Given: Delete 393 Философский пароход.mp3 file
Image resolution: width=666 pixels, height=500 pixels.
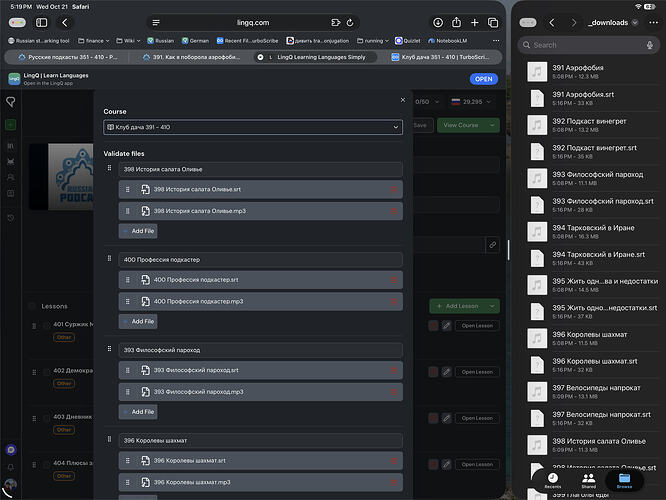Looking at the screenshot, I should (x=394, y=392).
